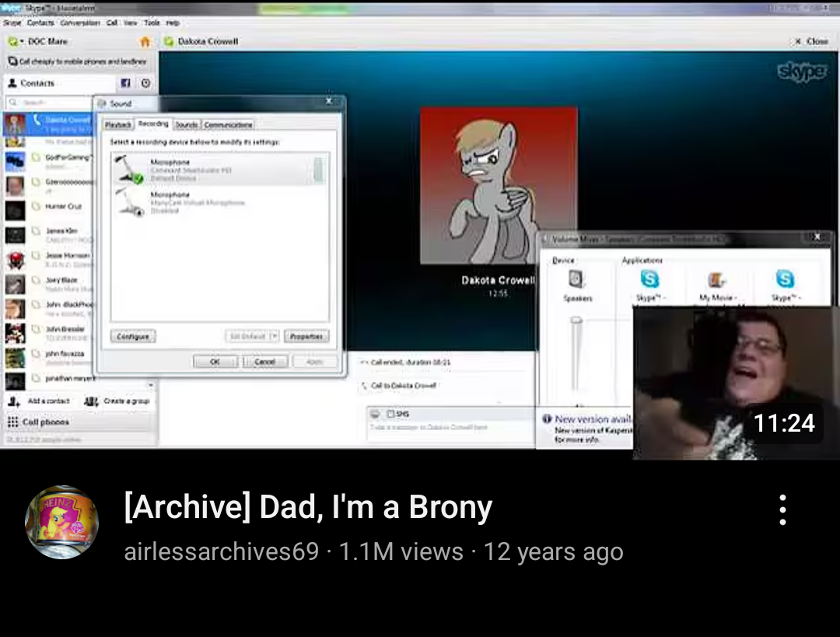Click the recent history clock icon
This screenshot has width=840, height=637.
point(145,83)
